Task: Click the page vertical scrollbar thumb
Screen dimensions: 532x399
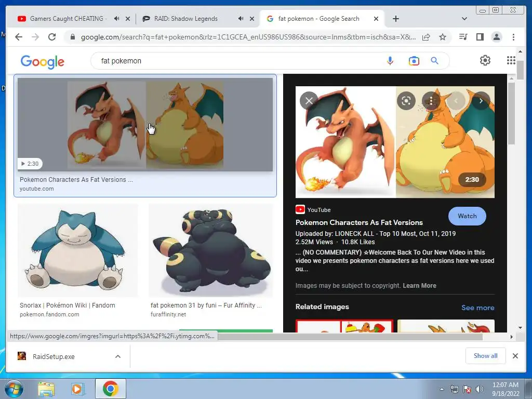Action: point(520,70)
